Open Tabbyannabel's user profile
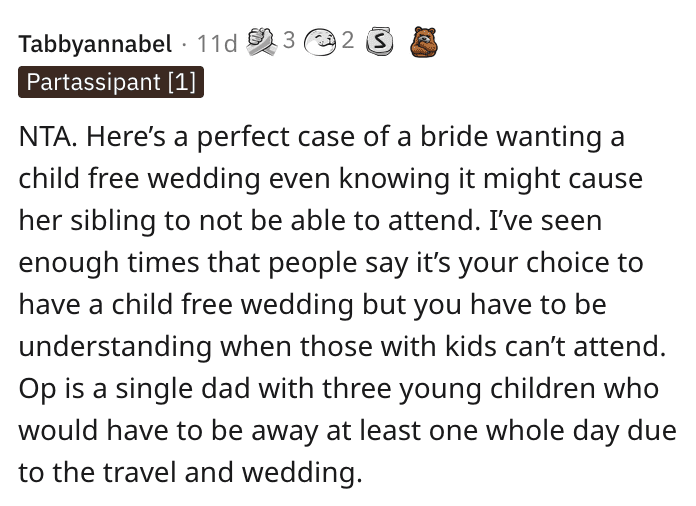This screenshot has width=696, height=506. tap(95, 44)
